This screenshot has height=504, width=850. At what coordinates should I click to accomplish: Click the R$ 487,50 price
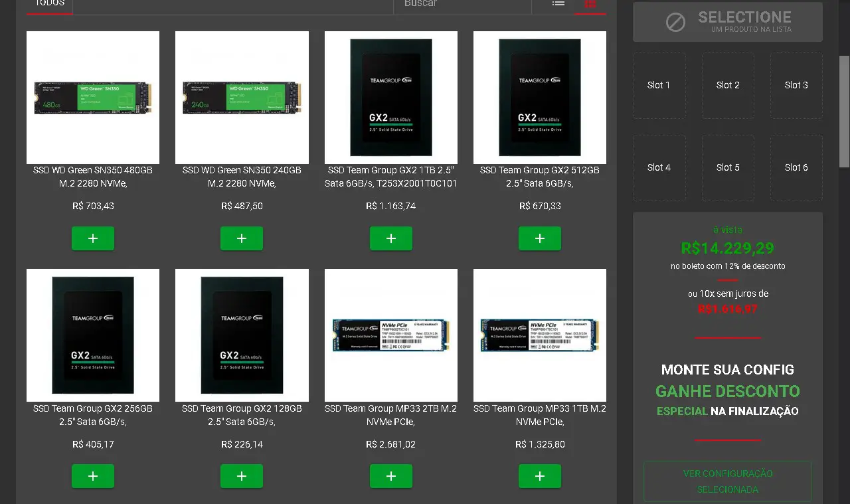coord(242,206)
